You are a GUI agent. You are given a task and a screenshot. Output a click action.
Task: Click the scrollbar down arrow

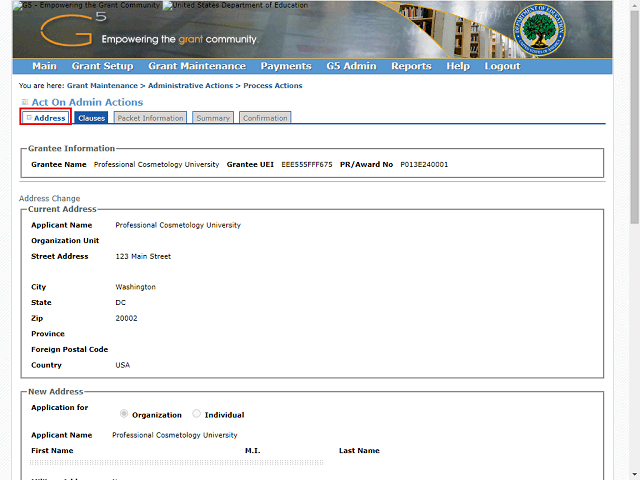pyautogui.click(x=634, y=475)
